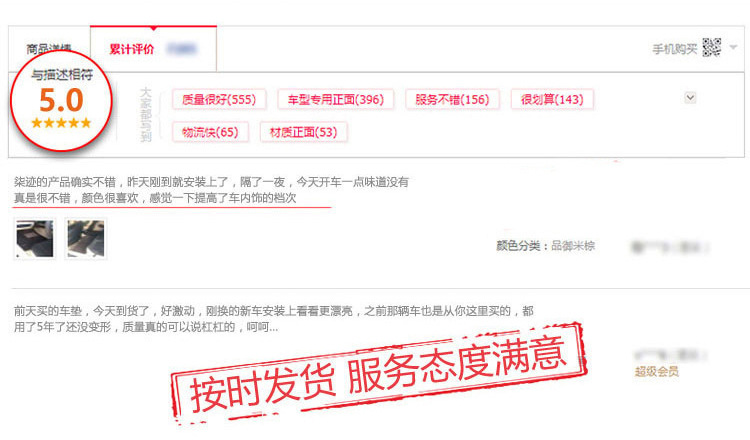Viewport: 750px width, 440px height.
Task: Choose the 服务不错(156) review tag
Action: click(452, 99)
